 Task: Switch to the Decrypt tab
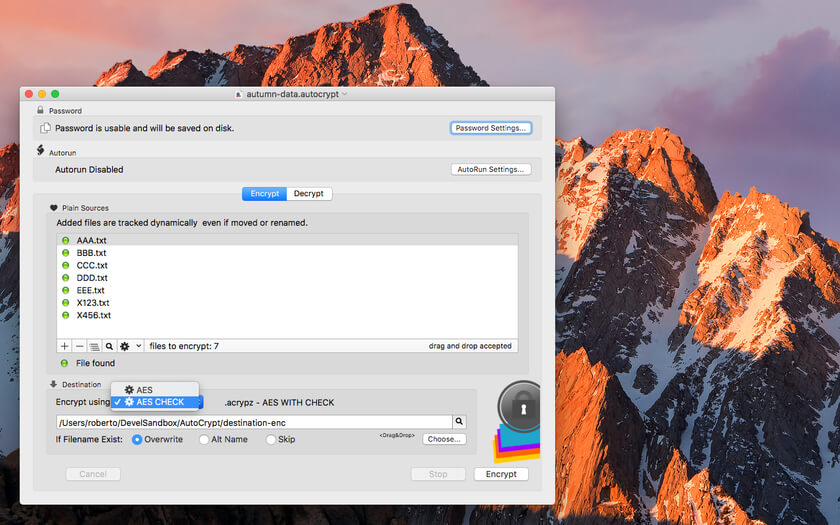pyautogui.click(x=309, y=194)
